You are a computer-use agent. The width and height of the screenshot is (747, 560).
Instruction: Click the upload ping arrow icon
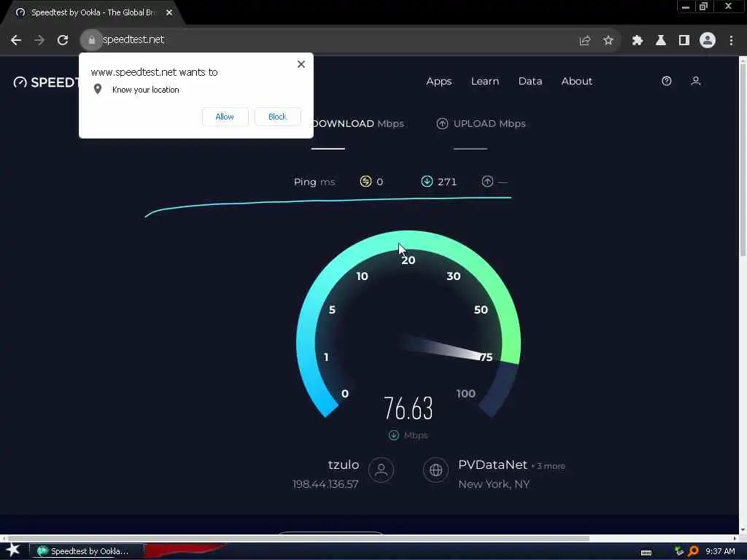point(487,182)
